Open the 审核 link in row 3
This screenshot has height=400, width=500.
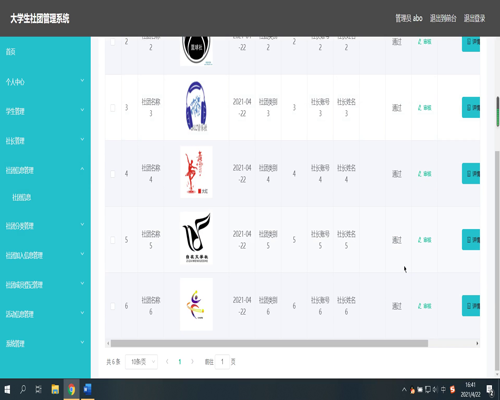point(425,108)
